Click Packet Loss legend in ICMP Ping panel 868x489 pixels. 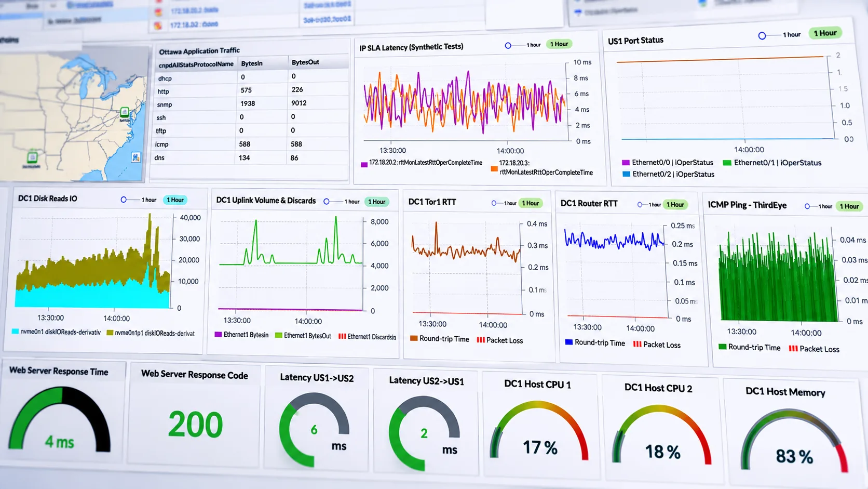coord(814,349)
